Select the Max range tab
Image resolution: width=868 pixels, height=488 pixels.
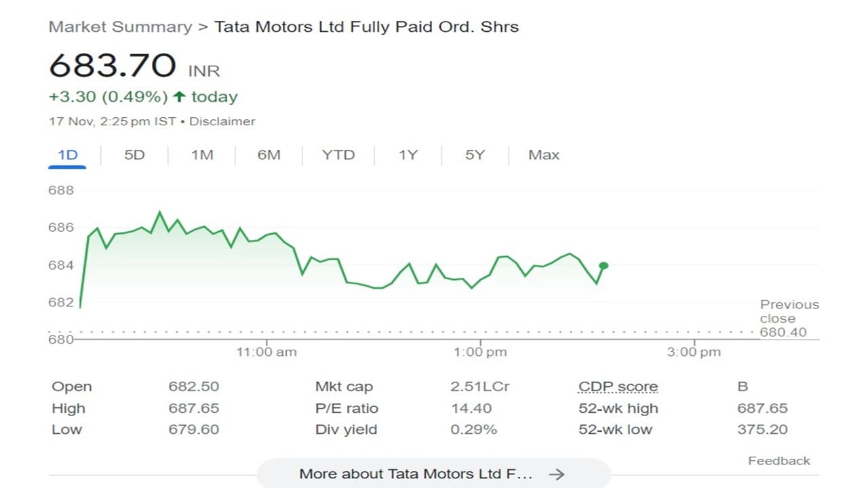coord(544,155)
